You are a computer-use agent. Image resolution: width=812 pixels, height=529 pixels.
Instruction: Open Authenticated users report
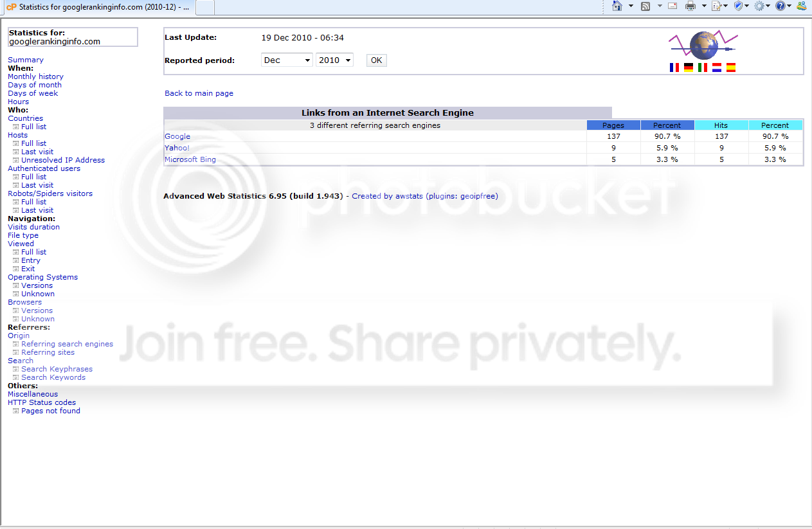[44, 168]
